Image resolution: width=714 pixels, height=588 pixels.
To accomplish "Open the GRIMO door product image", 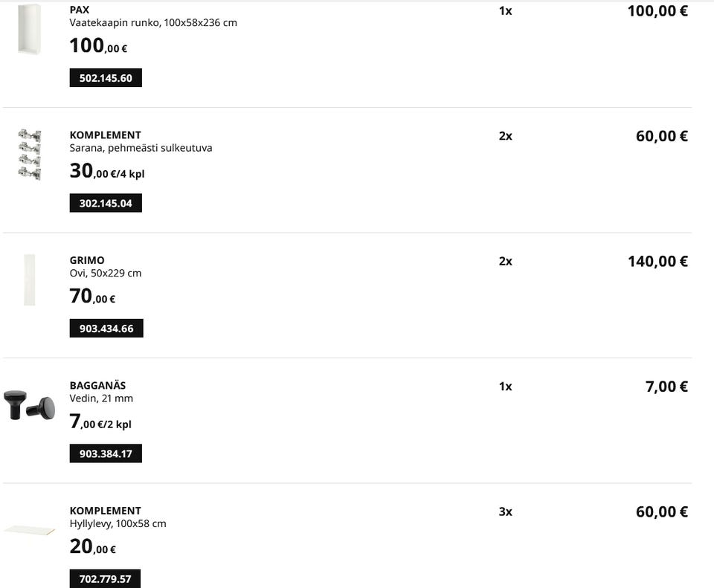I will tap(30, 280).
